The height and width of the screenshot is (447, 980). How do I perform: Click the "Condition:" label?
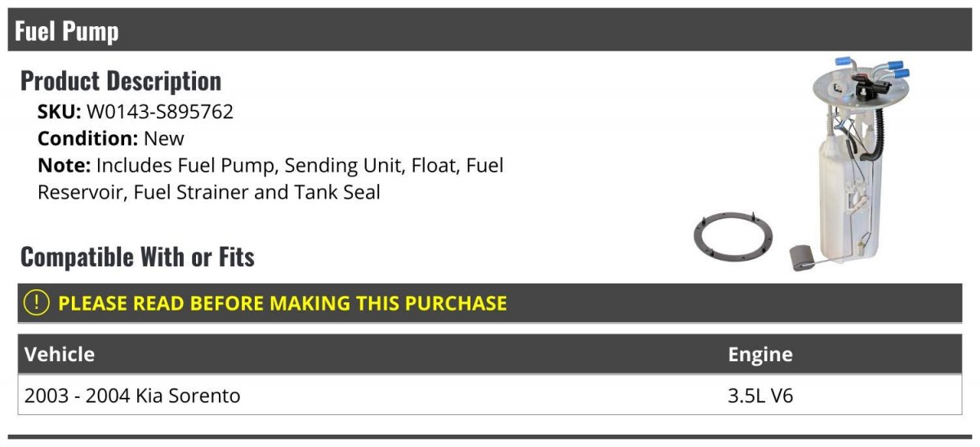[87, 139]
